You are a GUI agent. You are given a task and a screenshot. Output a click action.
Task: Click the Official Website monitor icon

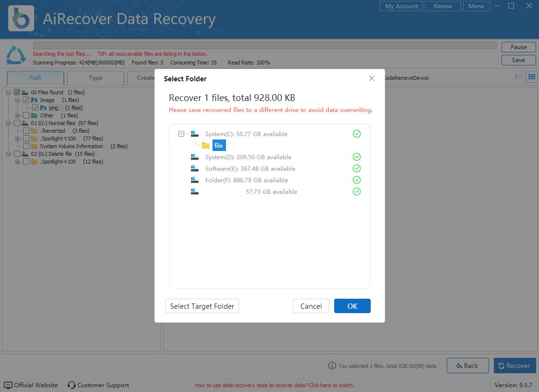click(8, 385)
